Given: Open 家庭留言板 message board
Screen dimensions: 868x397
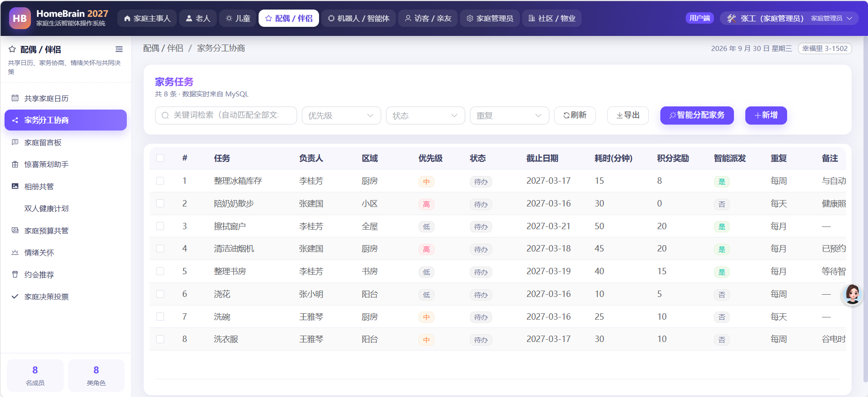Looking at the screenshot, I should click(65, 142).
